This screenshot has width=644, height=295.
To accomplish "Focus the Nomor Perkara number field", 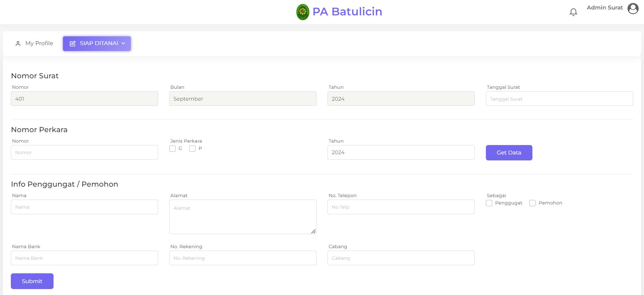I will [84, 153].
